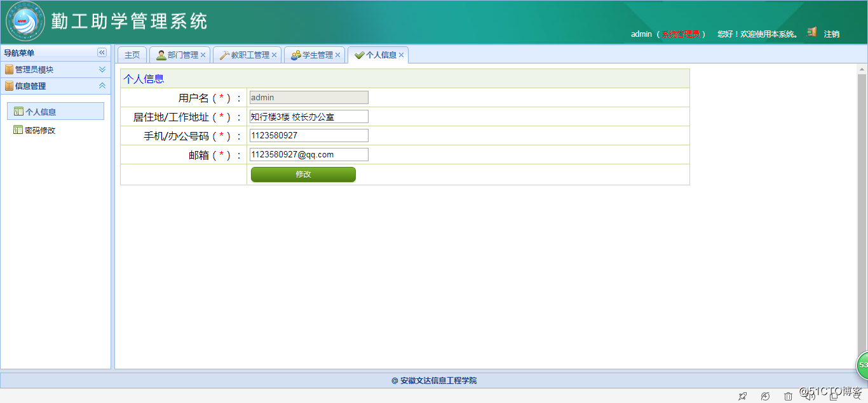Click the green round 53 floating badge

[862, 366]
